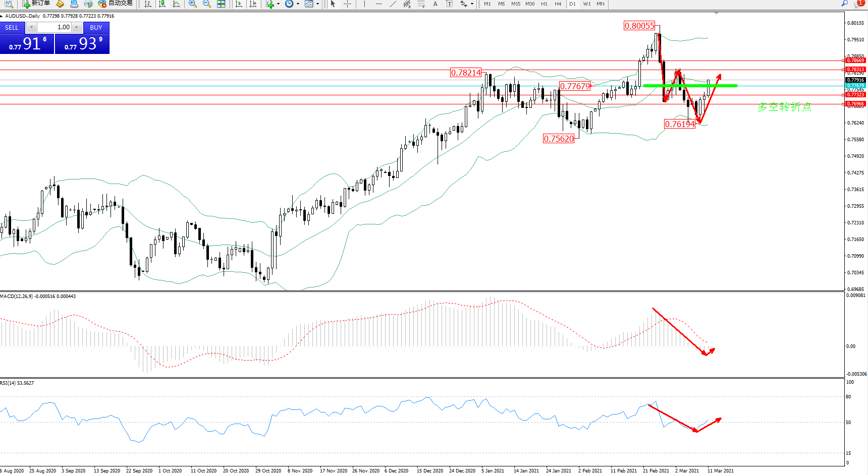Click the tile windows icon
Image resolution: width=868 pixels, height=475 pixels.
[221, 4]
